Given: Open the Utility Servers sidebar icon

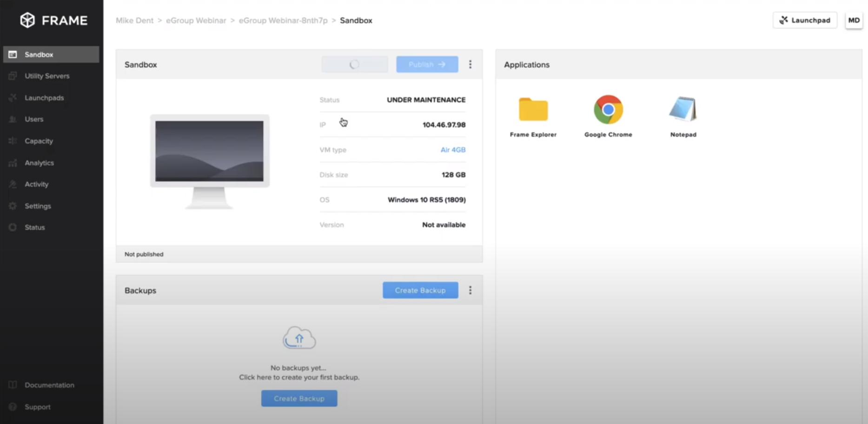Looking at the screenshot, I should (13, 76).
